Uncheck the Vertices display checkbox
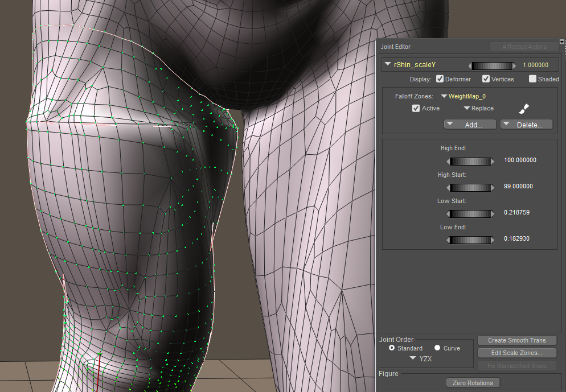The image size is (566, 392). click(x=486, y=79)
